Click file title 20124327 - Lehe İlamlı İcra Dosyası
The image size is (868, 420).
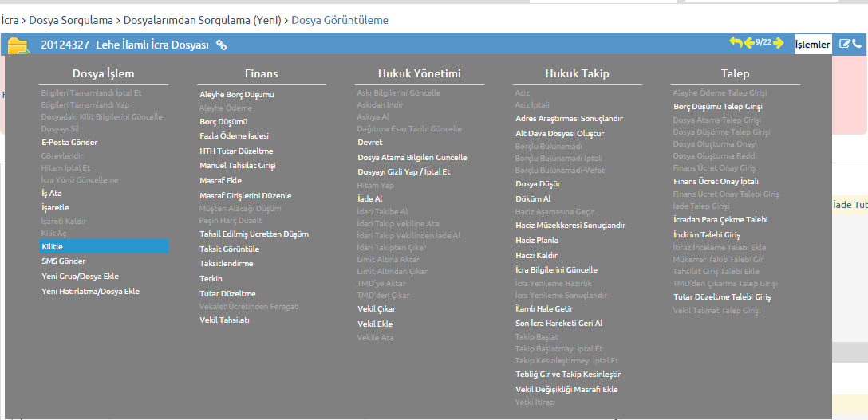coord(124,45)
